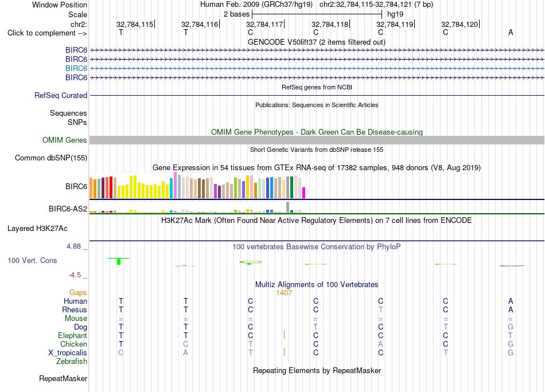Click the 4.88 PhyloP upper scale value
The height and width of the screenshot is (392, 545).
point(73,246)
